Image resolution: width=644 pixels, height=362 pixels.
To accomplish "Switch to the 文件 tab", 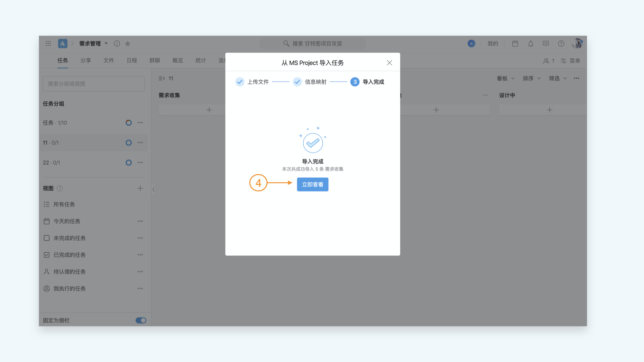I will point(109,60).
